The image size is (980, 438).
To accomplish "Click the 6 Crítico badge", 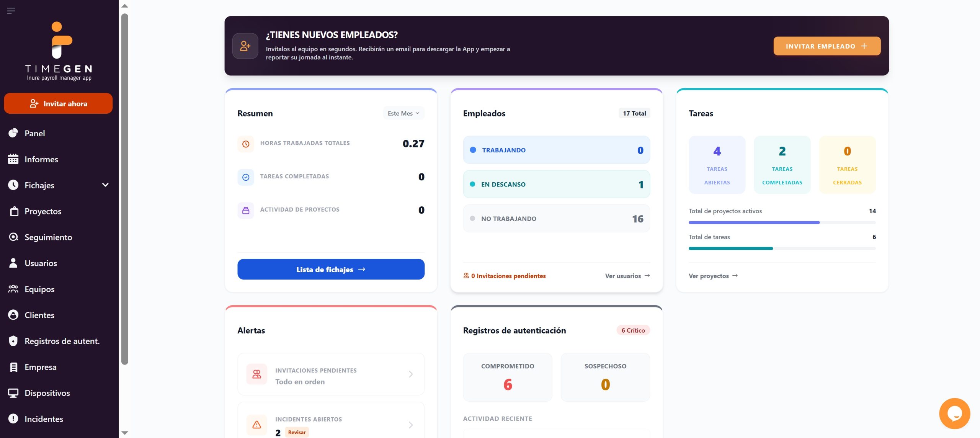I will (x=633, y=330).
